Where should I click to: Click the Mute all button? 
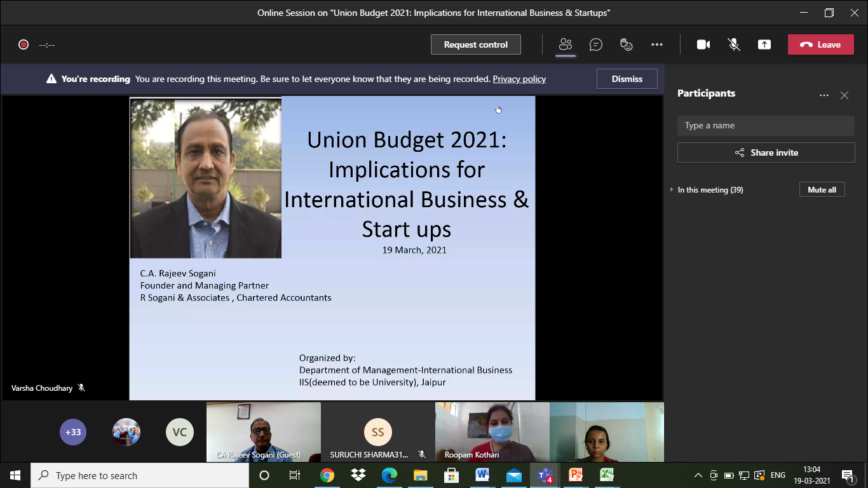point(822,190)
